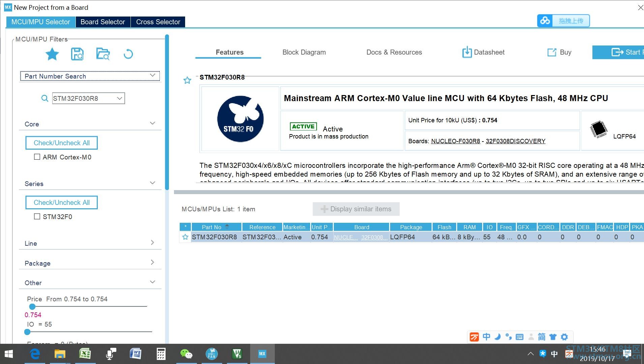
Task: Open Microsoft Edge from the taskbar
Action: 35,354
